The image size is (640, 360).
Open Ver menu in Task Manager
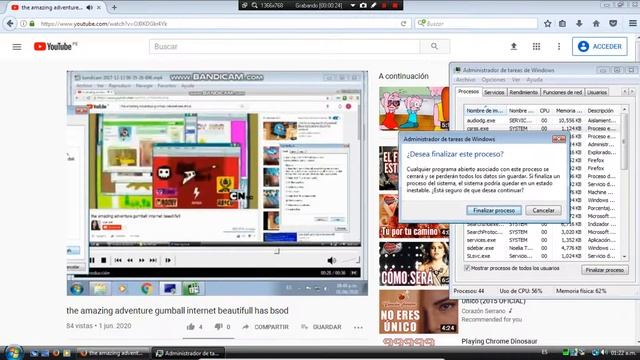point(516,80)
